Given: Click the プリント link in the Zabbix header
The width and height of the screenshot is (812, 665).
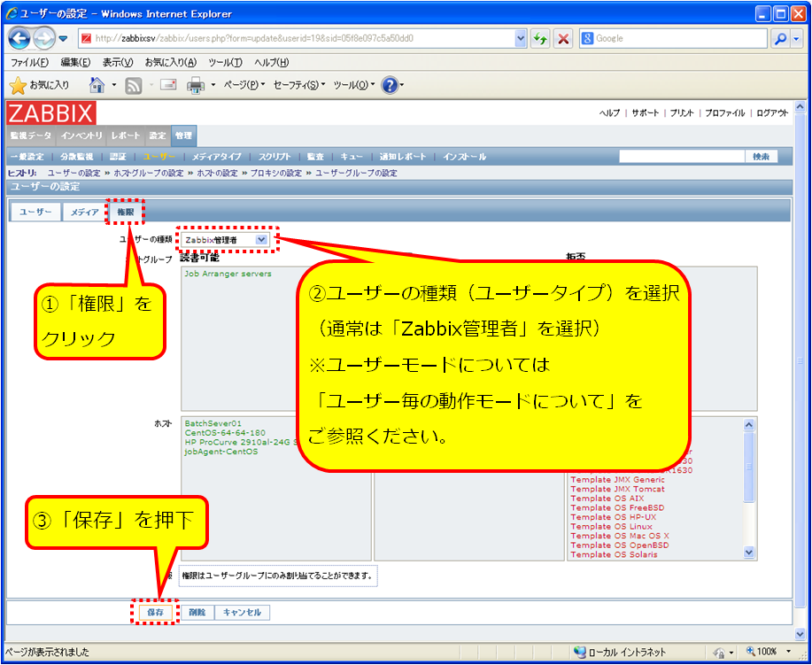Looking at the screenshot, I should (x=682, y=113).
